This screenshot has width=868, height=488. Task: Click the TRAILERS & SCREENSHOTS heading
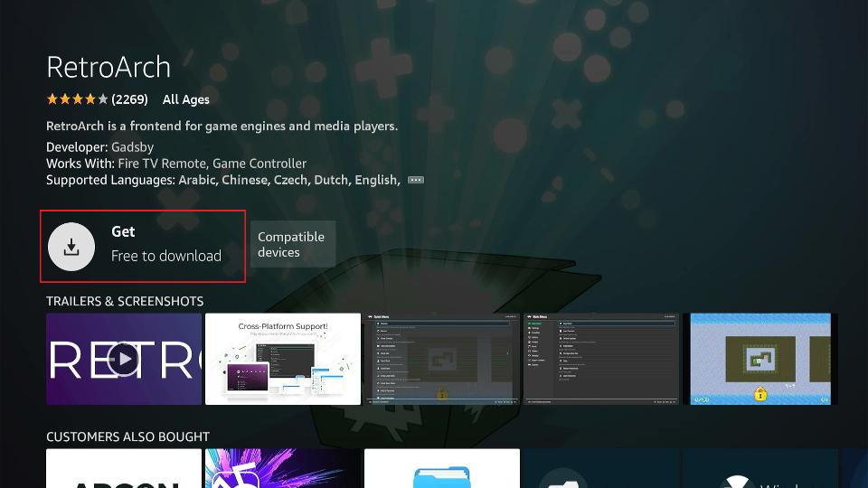[x=125, y=301]
